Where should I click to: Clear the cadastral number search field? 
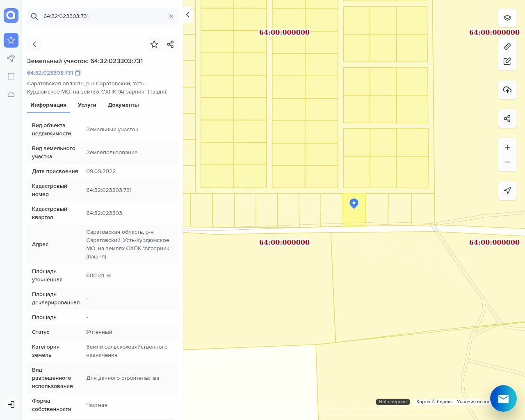171,16
